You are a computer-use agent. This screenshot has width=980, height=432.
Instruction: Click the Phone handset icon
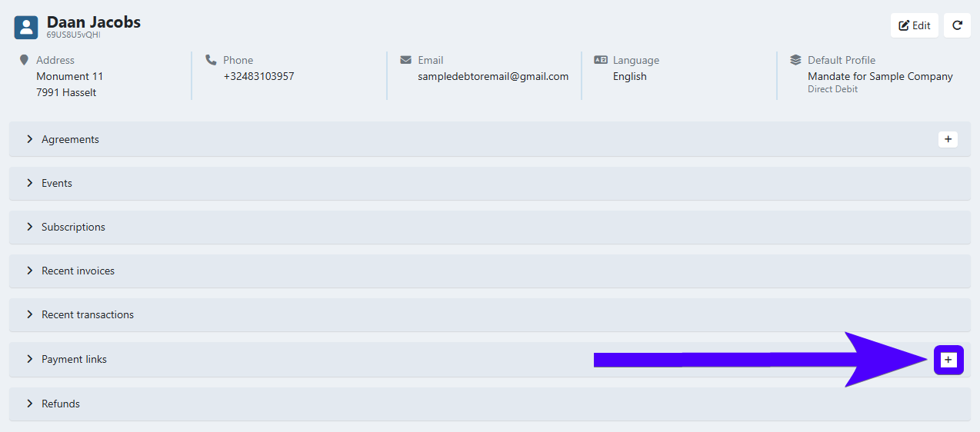(211, 60)
